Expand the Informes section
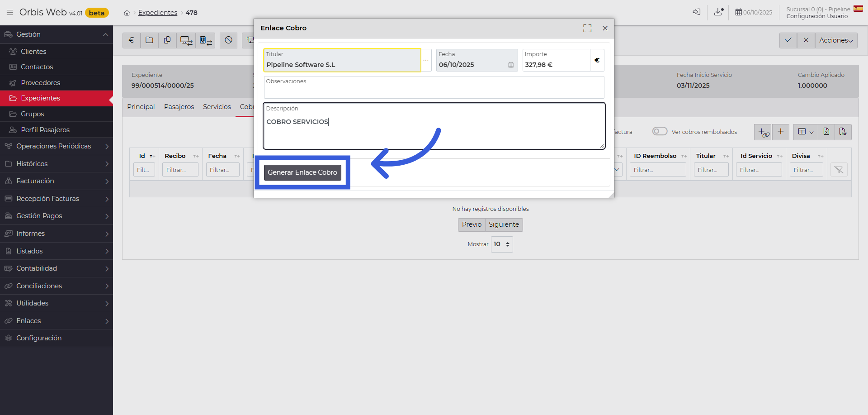The image size is (868, 415). coord(57,234)
